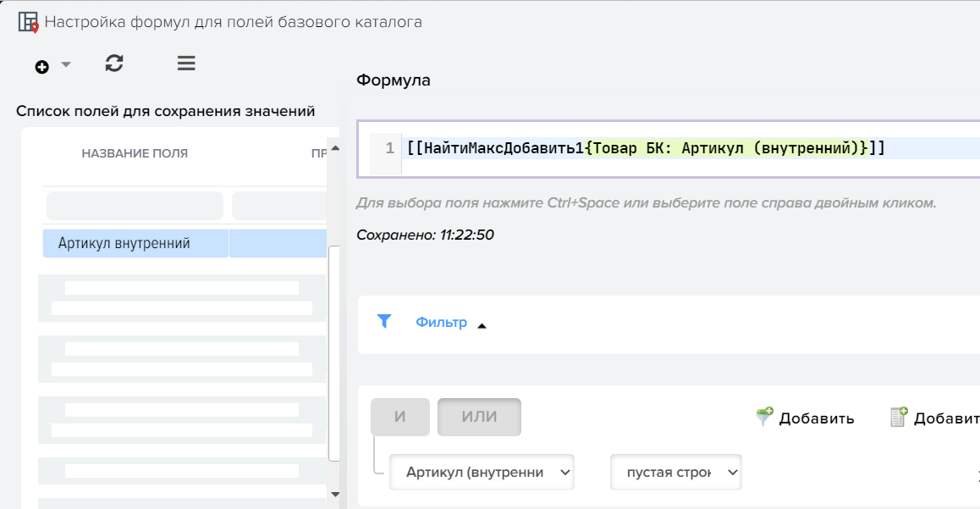Toggle the И logical operator
This screenshot has height=509, width=980.
tap(400, 417)
